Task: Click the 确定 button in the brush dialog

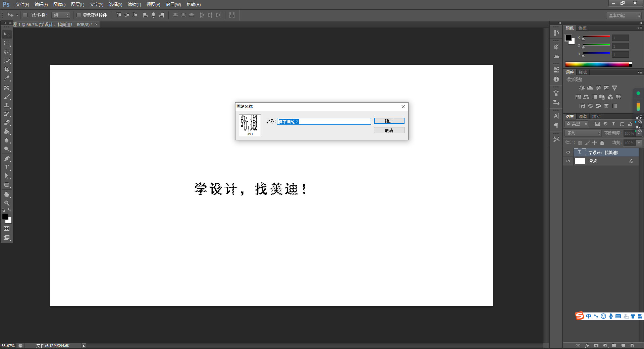Action: [389, 121]
